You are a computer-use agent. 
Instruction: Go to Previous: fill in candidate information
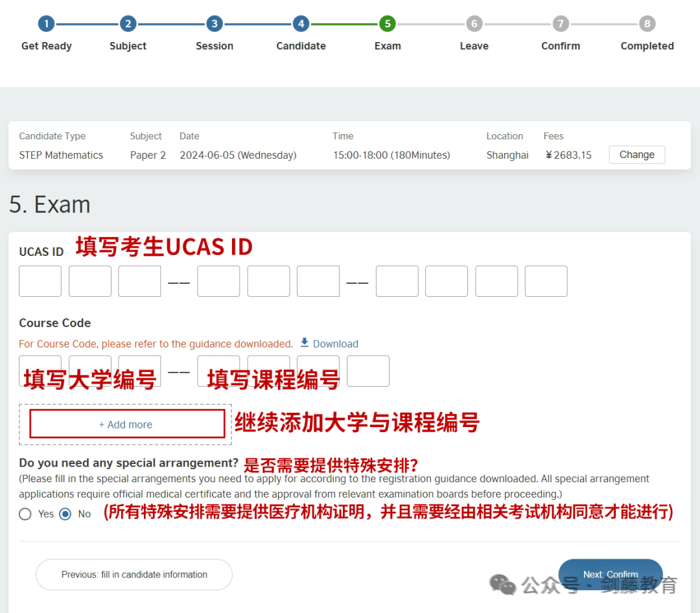pos(134,575)
